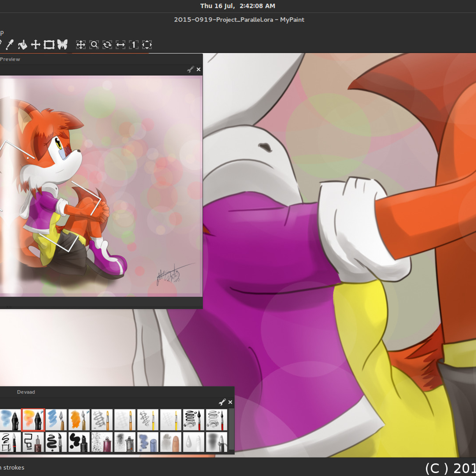
Task: Activate the move layer tool
Action: [36, 45]
